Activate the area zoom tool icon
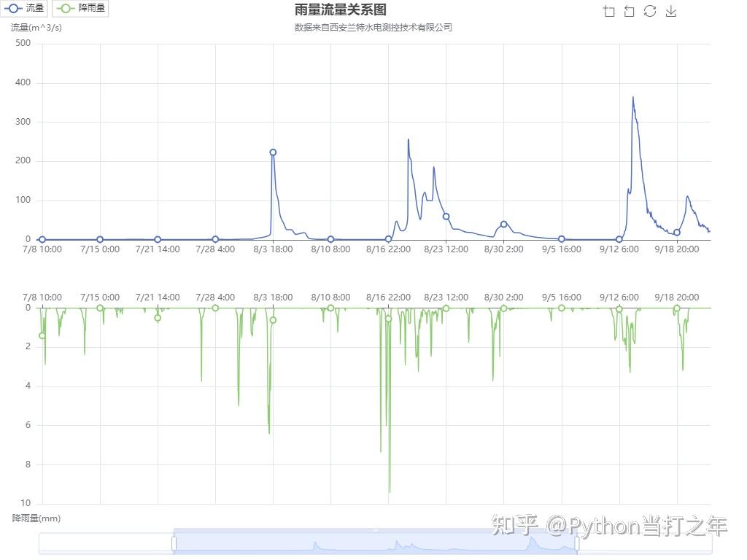This screenshot has height=560, width=747. (609, 11)
